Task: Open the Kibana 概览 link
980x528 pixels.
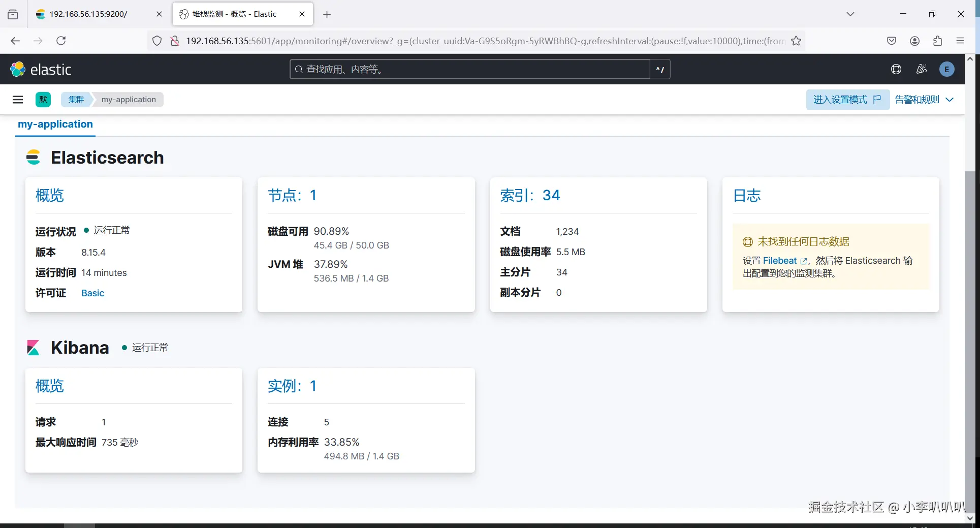Action: click(x=50, y=386)
